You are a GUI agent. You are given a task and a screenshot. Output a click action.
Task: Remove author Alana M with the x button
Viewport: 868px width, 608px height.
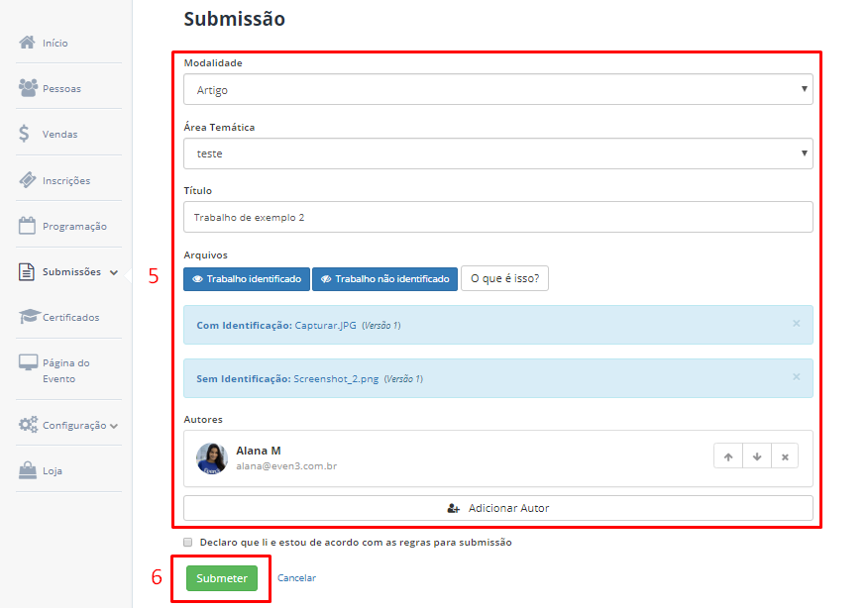785,456
